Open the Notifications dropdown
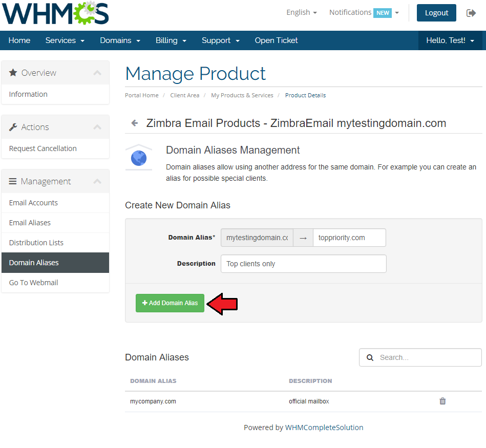 pyautogui.click(x=364, y=12)
